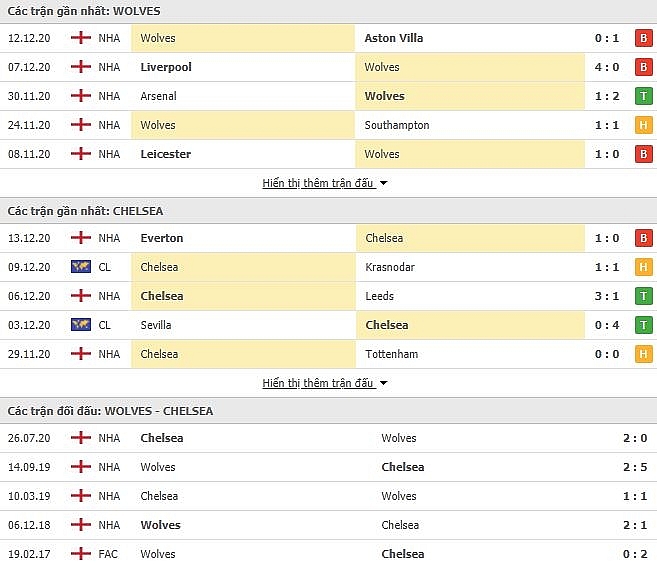This screenshot has width=657, height=565.
Task: Click the England flag beside 12.12.20 Wolves match
Action: coord(81,38)
